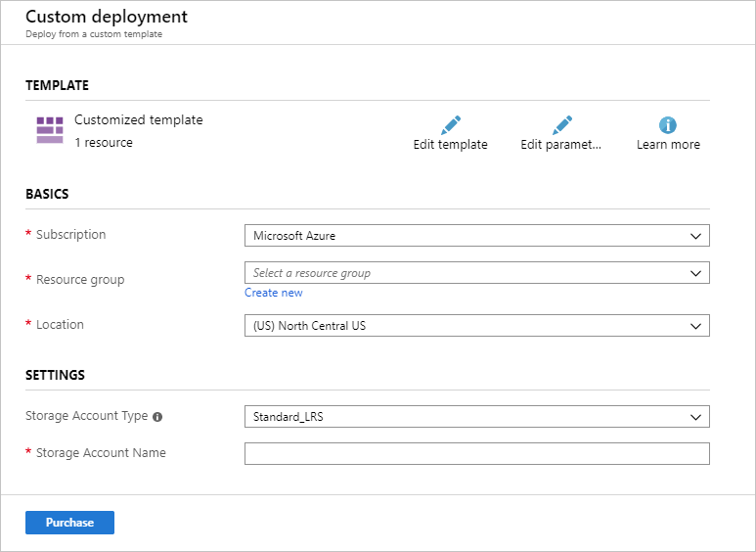Click the Storage Account Name label
The image size is (756, 552).
(x=101, y=452)
